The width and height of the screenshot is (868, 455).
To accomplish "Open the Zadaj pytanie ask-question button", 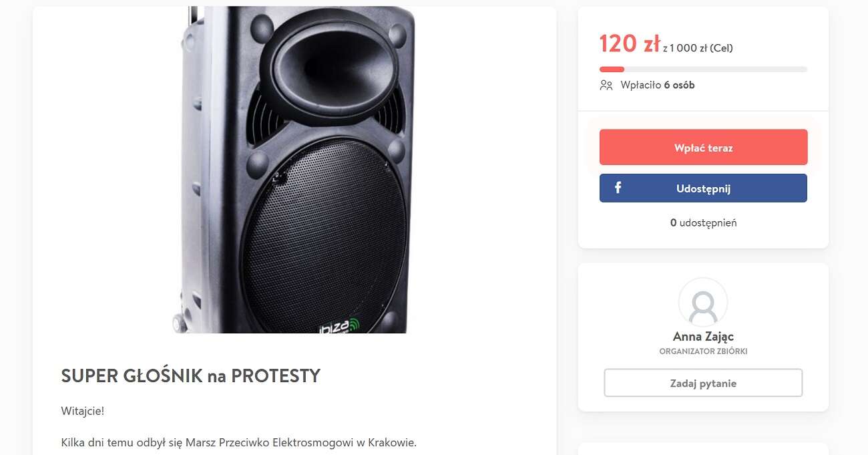I will point(702,384).
